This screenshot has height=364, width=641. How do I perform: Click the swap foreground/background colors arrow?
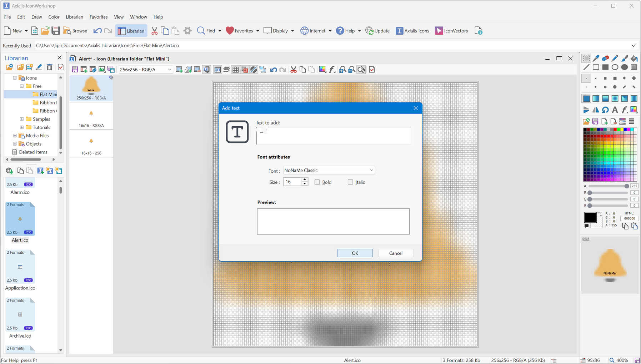coord(600,214)
